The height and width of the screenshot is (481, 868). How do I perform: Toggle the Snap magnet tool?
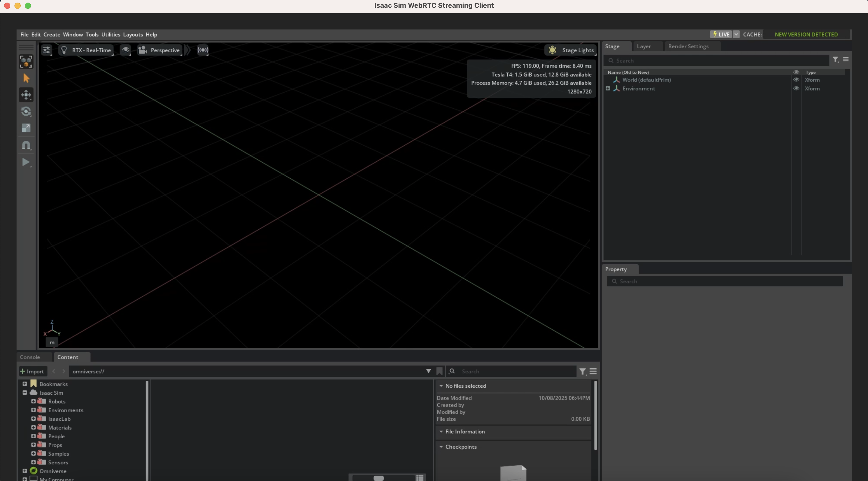[x=26, y=145]
